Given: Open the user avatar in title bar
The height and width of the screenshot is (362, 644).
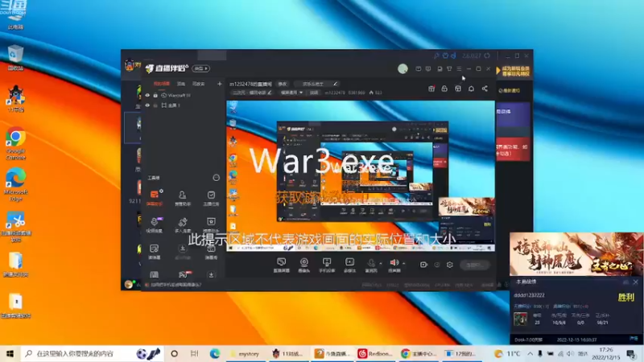Looking at the screenshot, I should [402, 68].
